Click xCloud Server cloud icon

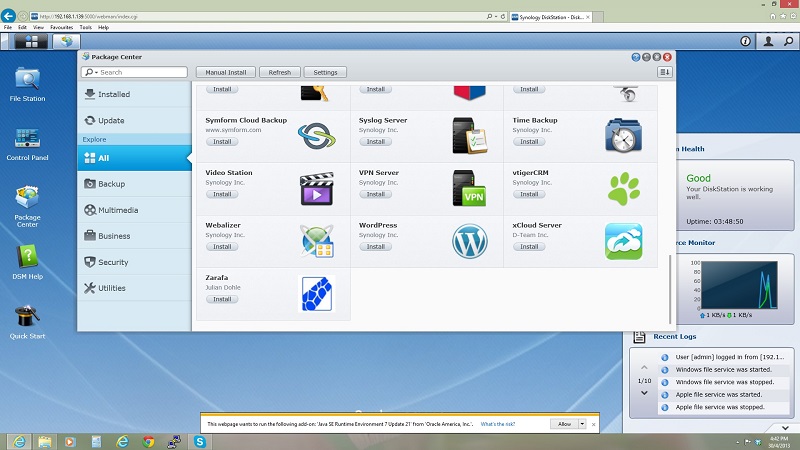tap(623, 241)
